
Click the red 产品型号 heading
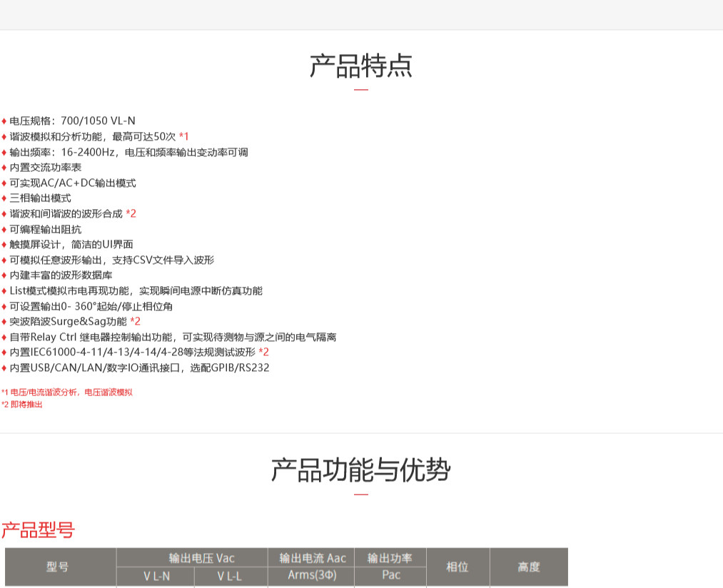[x=38, y=530]
